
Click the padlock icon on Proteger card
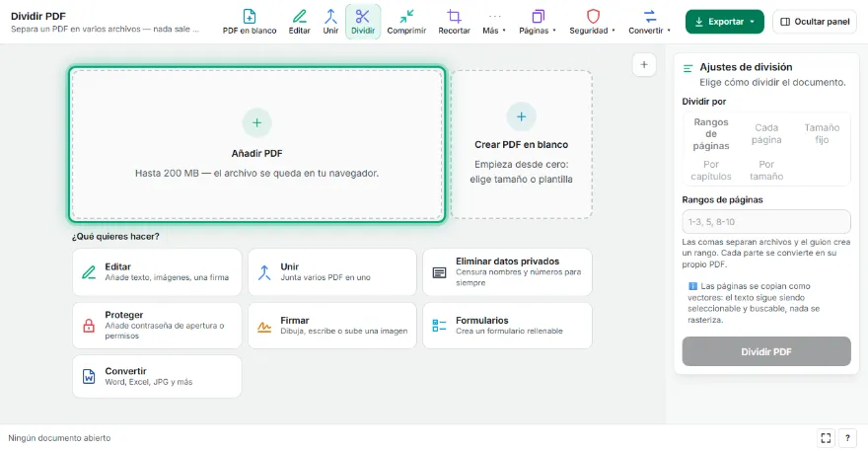click(x=89, y=326)
